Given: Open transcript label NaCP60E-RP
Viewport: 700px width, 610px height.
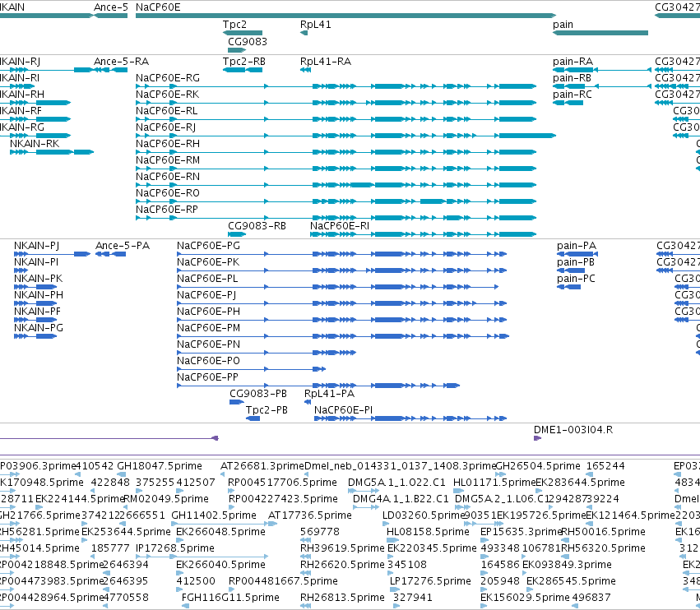Looking at the screenshot, I should 166,210.
